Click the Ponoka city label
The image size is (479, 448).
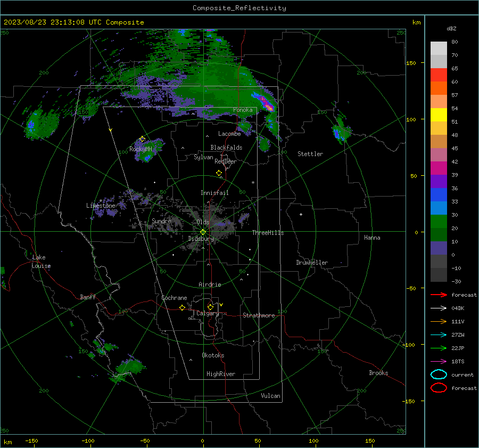[x=243, y=110]
